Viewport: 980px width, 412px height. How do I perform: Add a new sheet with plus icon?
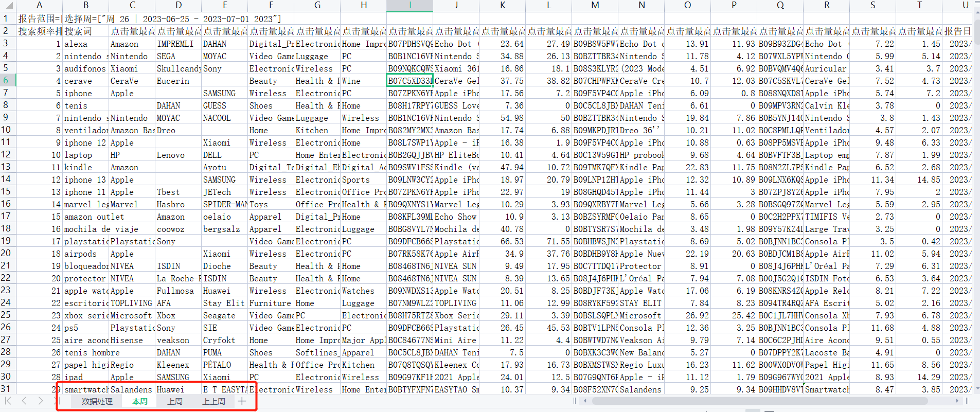pyautogui.click(x=242, y=401)
